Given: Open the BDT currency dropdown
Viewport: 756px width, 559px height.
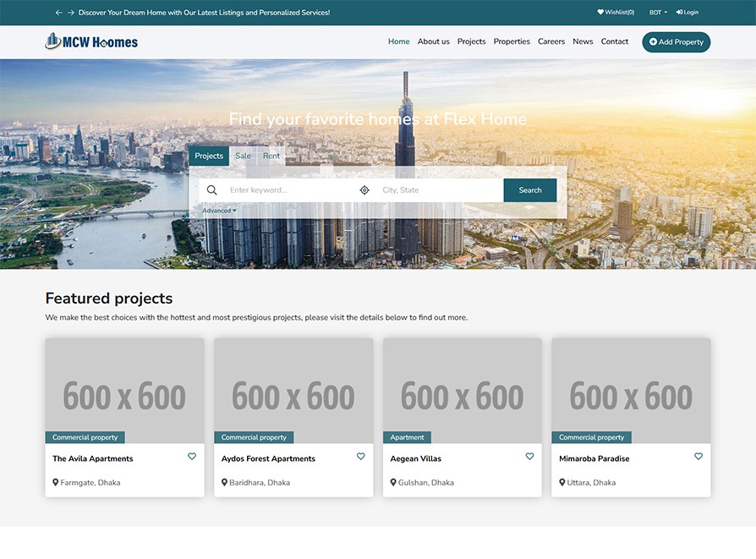Looking at the screenshot, I should pos(658,13).
